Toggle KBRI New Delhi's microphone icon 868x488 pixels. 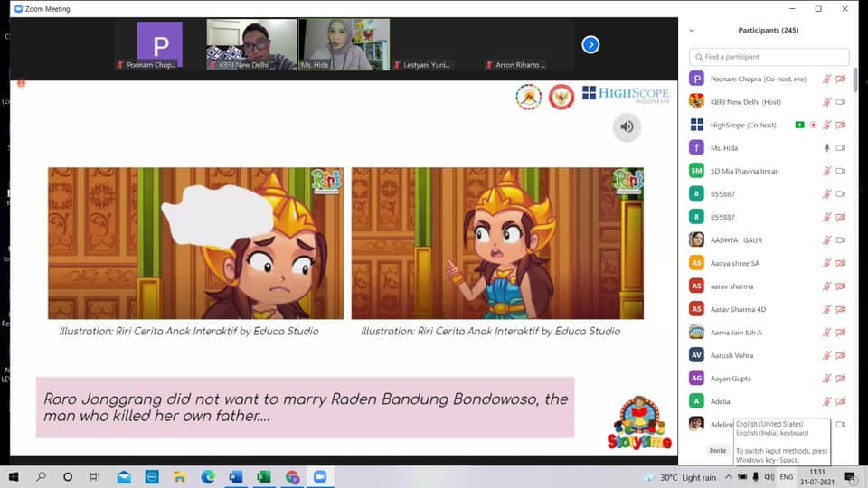826,102
